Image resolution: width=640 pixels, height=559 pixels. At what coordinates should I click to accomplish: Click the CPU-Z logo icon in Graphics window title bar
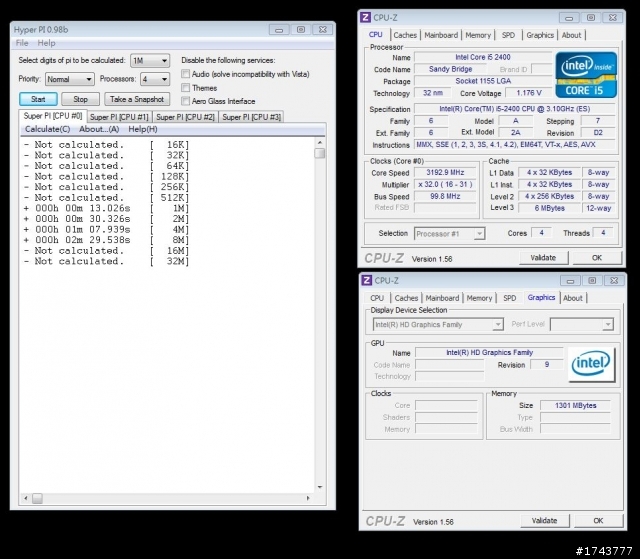coord(367,280)
